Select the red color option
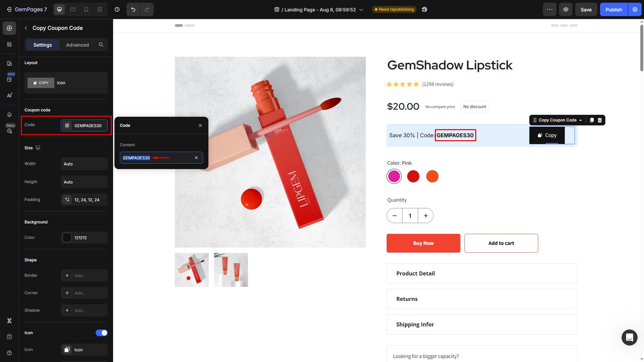Viewport: 644px width, 362px height. point(413,176)
